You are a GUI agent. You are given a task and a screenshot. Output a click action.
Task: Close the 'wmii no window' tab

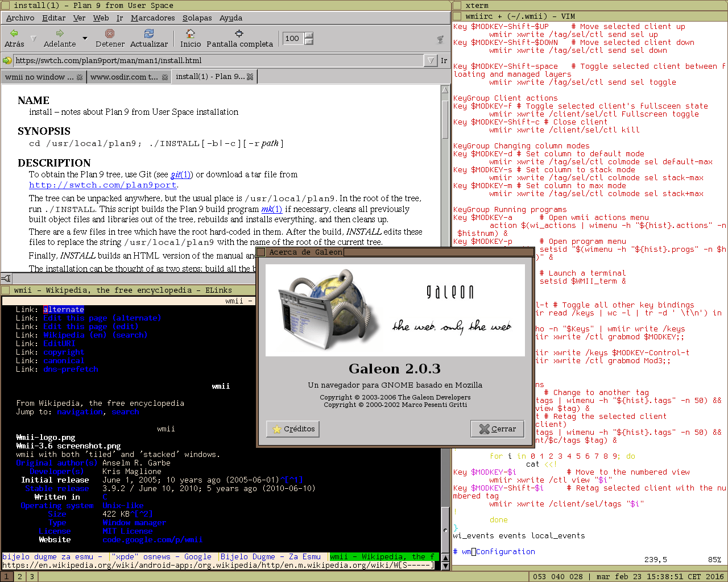tap(80, 77)
